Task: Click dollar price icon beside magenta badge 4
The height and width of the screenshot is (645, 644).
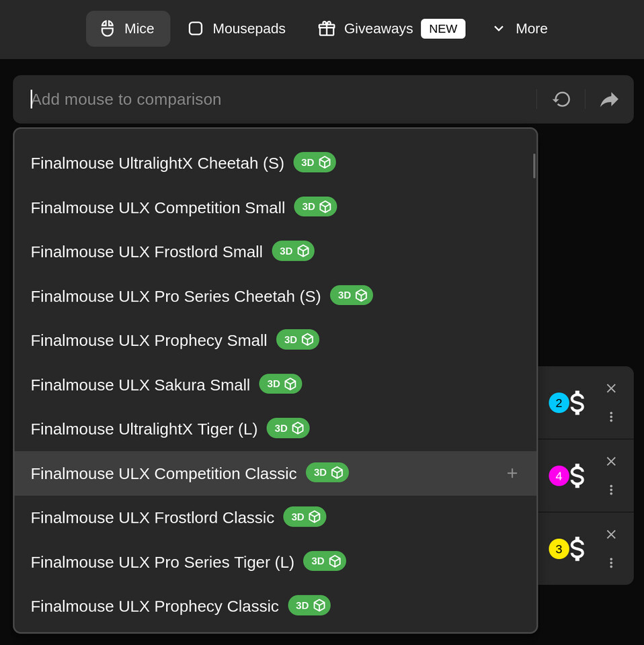Action: click(x=577, y=476)
